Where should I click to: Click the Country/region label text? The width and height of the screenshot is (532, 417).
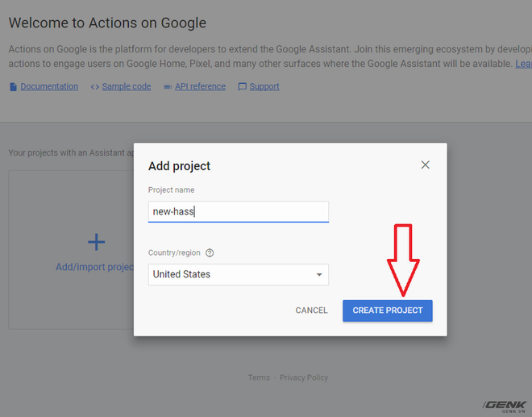pyautogui.click(x=174, y=252)
